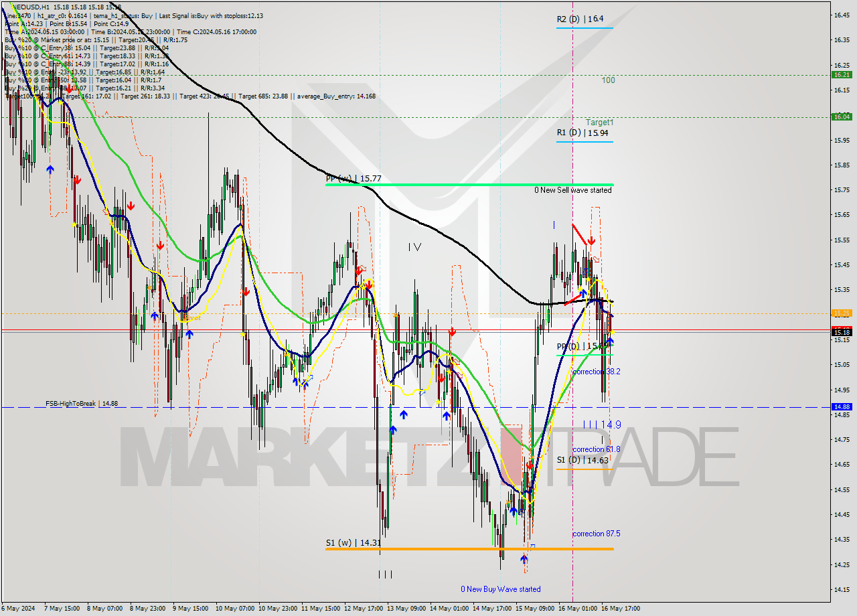Click 'Last Signal is:Buy with stoploss:12.13' text
Viewport: 857px width, 616px height.
(210, 15)
